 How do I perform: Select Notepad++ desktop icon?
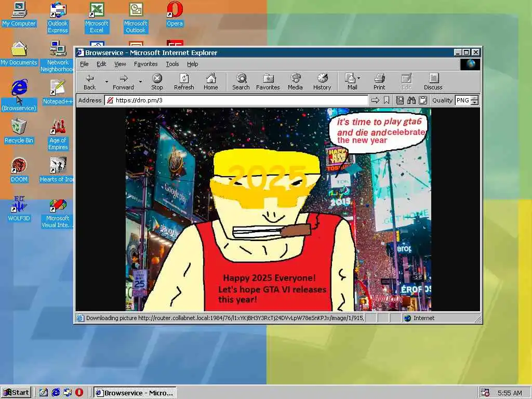point(58,92)
